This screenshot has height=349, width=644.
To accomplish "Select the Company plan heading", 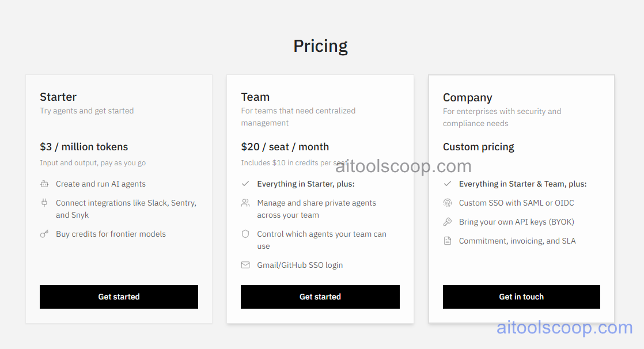I will (467, 97).
